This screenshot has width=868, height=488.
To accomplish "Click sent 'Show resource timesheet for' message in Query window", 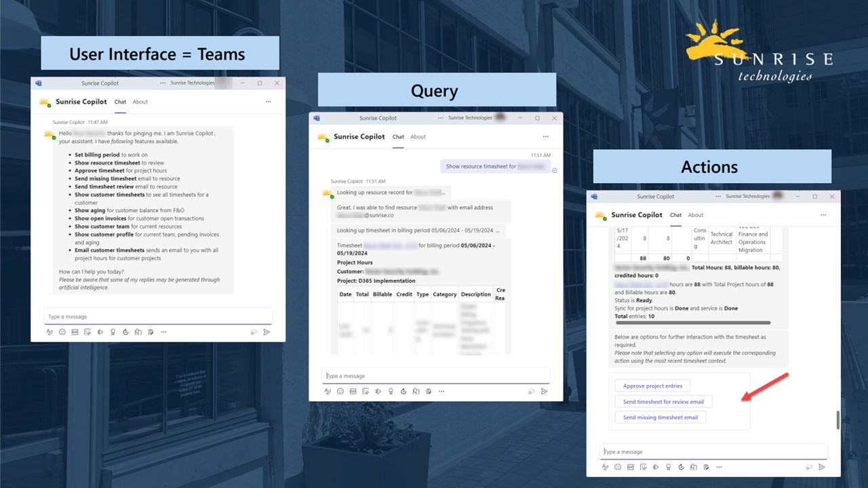I will coord(495,166).
